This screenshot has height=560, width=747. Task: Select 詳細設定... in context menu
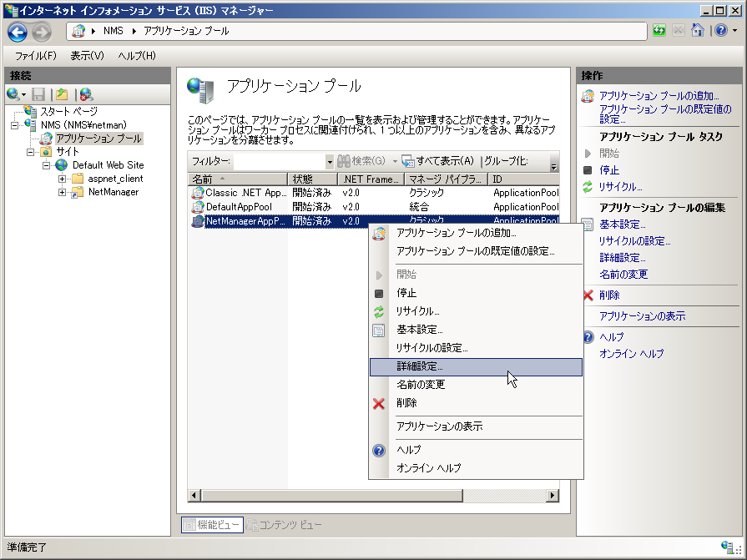476,366
